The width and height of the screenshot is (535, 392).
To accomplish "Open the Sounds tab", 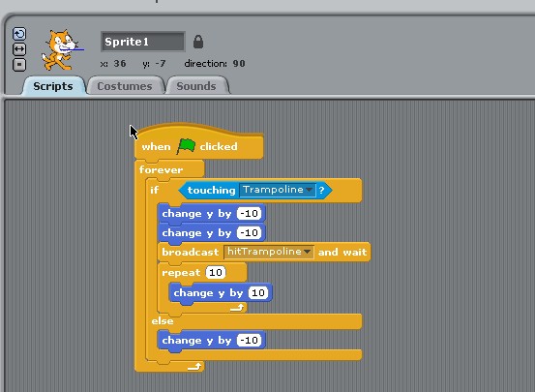I will pos(196,86).
